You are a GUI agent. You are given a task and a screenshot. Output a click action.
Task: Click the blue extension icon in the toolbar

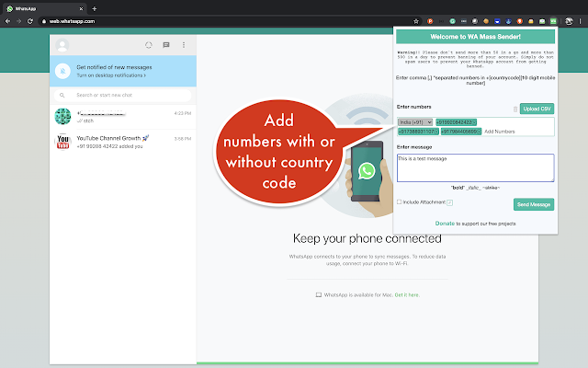pyautogui.click(x=497, y=21)
